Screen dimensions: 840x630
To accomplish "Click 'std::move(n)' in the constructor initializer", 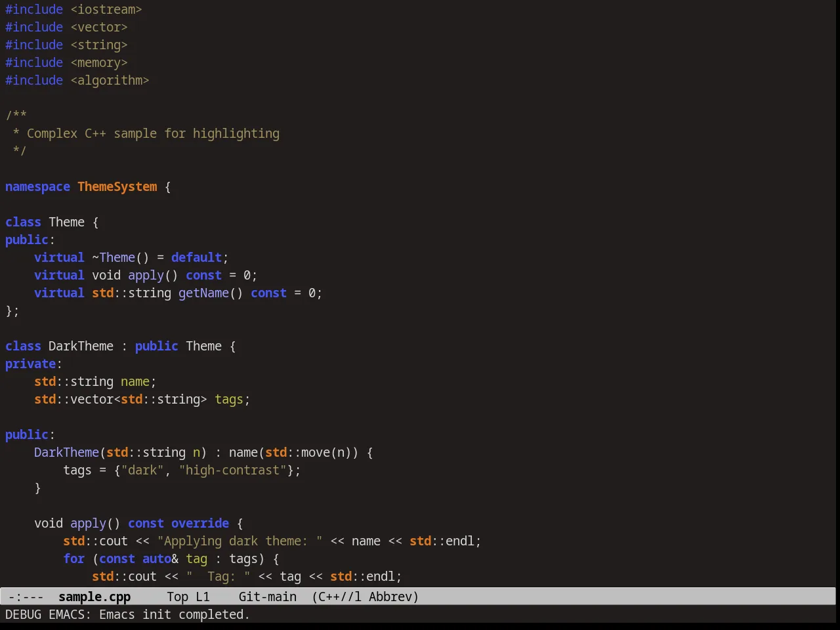I will tap(308, 452).
